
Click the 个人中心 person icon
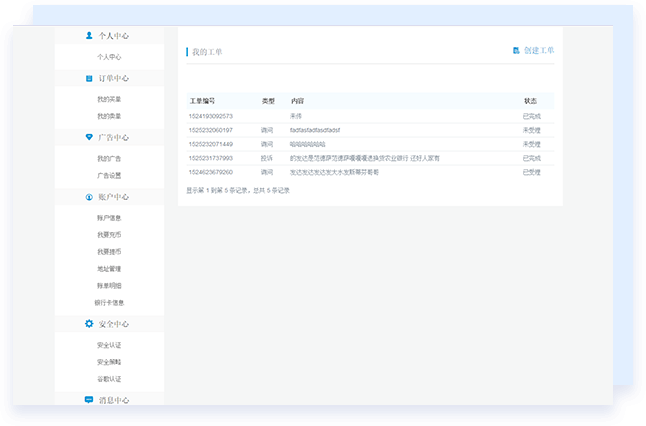click(x=89, y=36)
